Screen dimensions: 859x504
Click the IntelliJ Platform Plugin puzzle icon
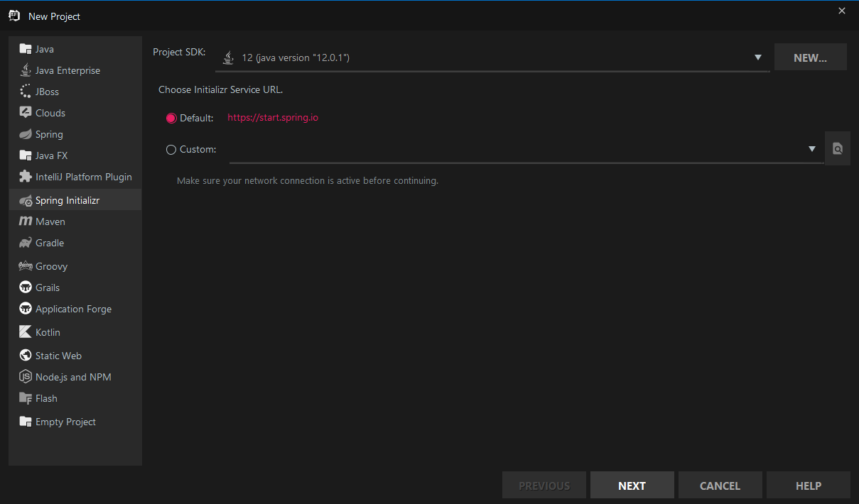tap(26, 177)
